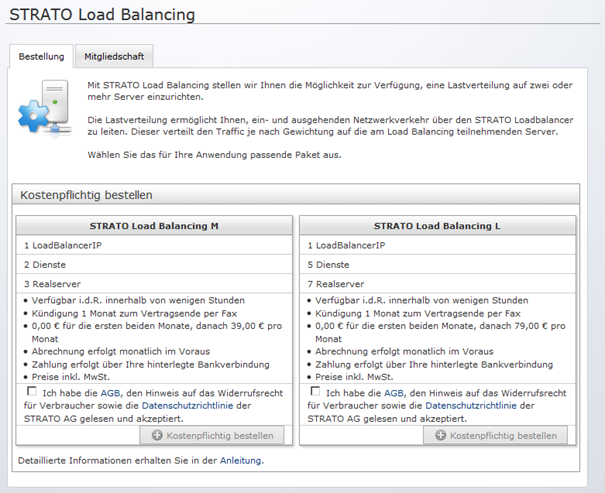Image resolution: width=605 pixels, height=493 pixels.
Task: Click 'Preise inkl. MwSt.' in package M
Action: pos(71,377)
